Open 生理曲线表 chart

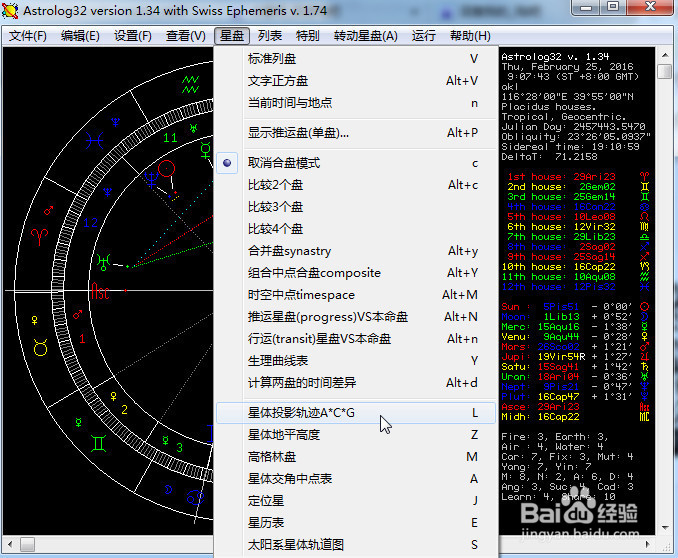click(x=356, y=361)
